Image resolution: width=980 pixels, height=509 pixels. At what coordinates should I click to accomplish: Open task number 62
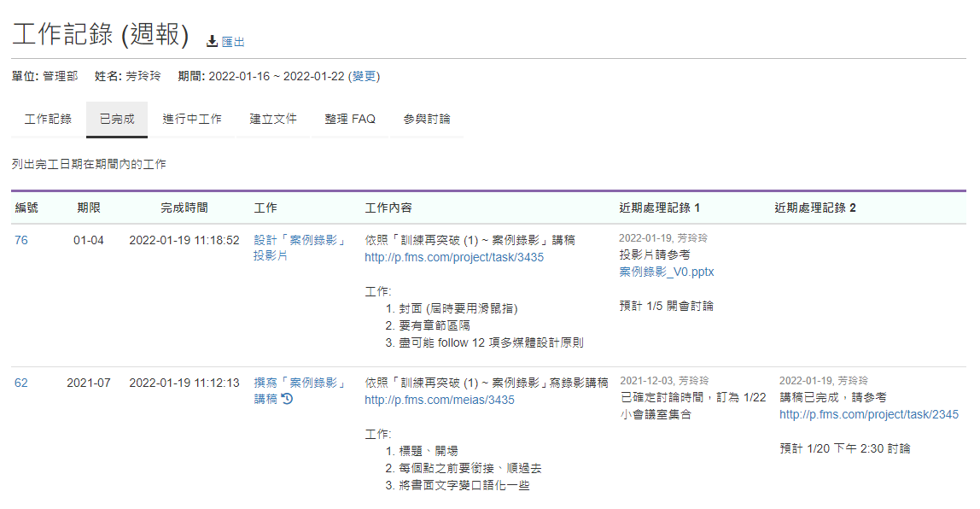[x=21, y=383]
